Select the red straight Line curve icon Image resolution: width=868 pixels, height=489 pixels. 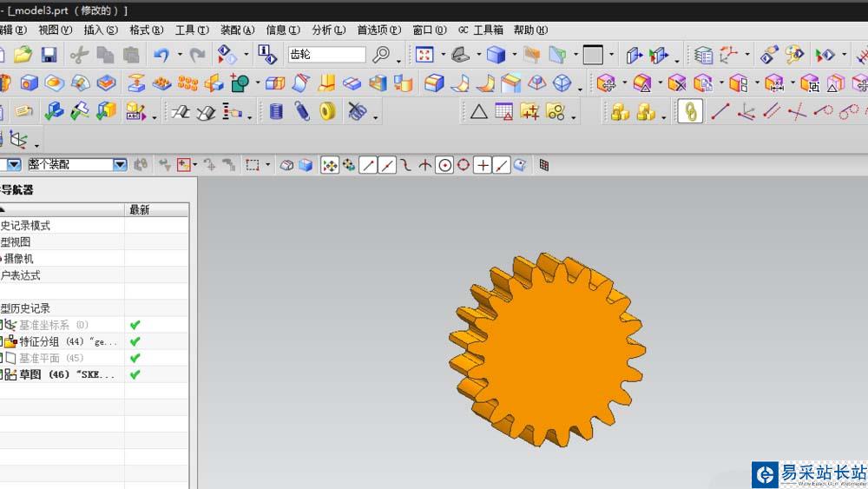(720, 112)
